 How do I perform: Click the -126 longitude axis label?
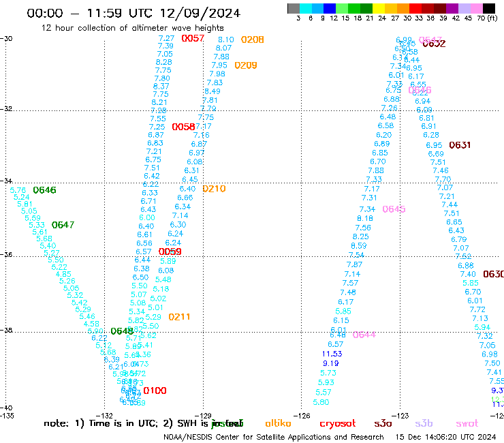tap(302, 416)
